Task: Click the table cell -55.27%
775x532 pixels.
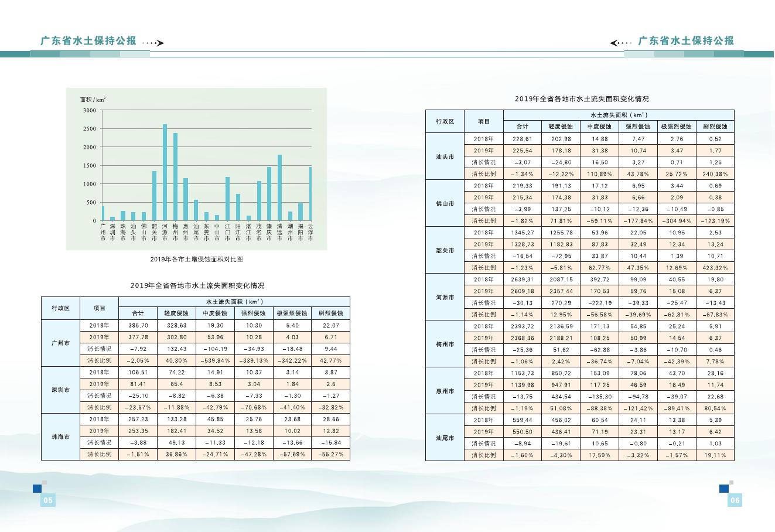Action: click(331, 454)
